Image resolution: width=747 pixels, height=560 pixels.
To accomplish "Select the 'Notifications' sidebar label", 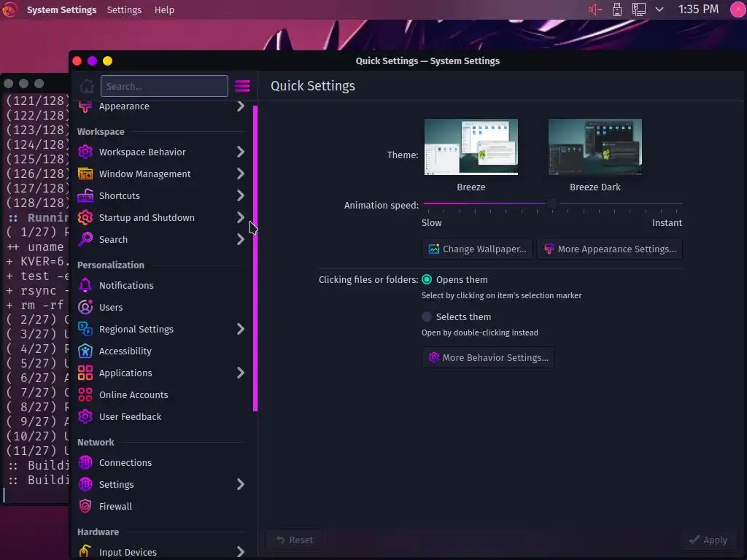I will [126, 285].
